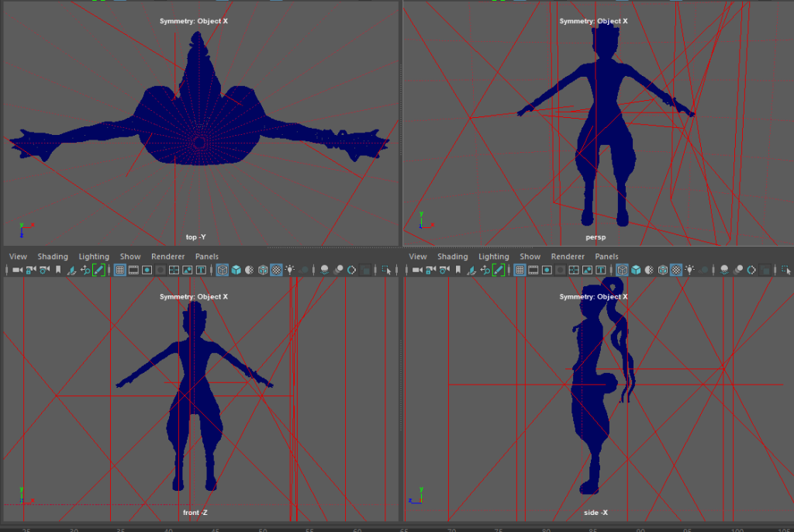The width and height of the screenshot is (794, 532).
Task: Open the Show menu of side panel
Action: (530, 257)
